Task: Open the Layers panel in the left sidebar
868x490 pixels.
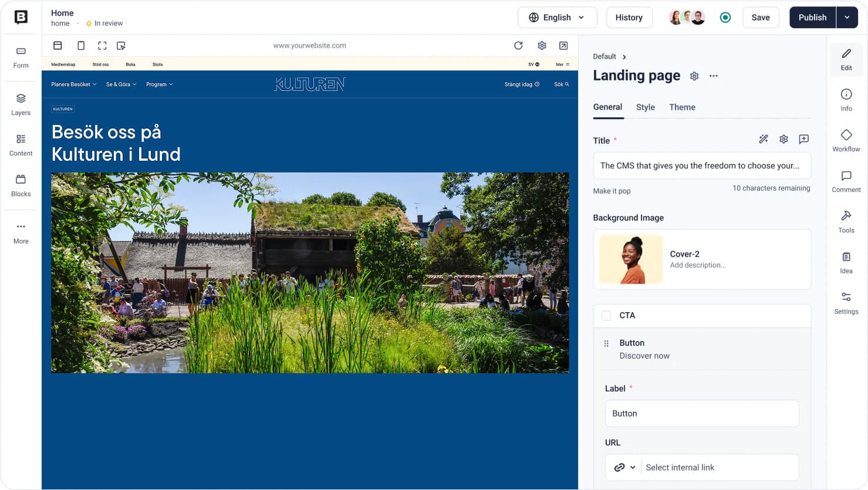Action: [21, 104]
